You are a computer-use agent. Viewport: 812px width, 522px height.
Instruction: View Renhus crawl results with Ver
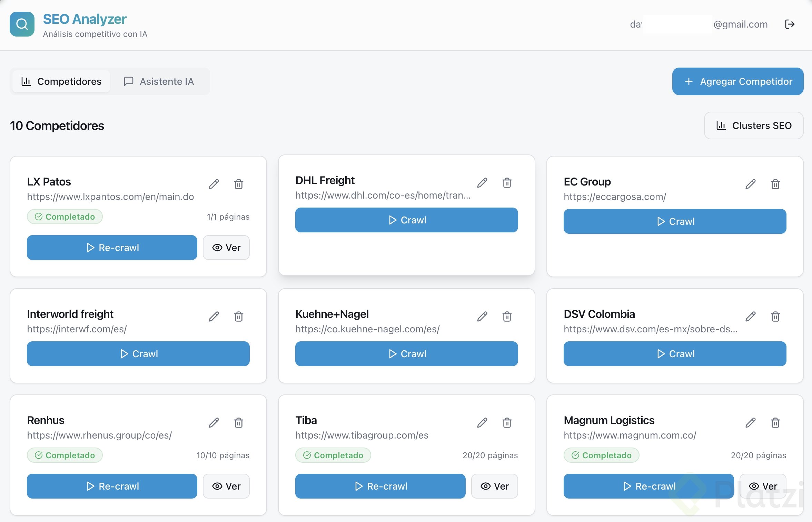coord(226,486)
